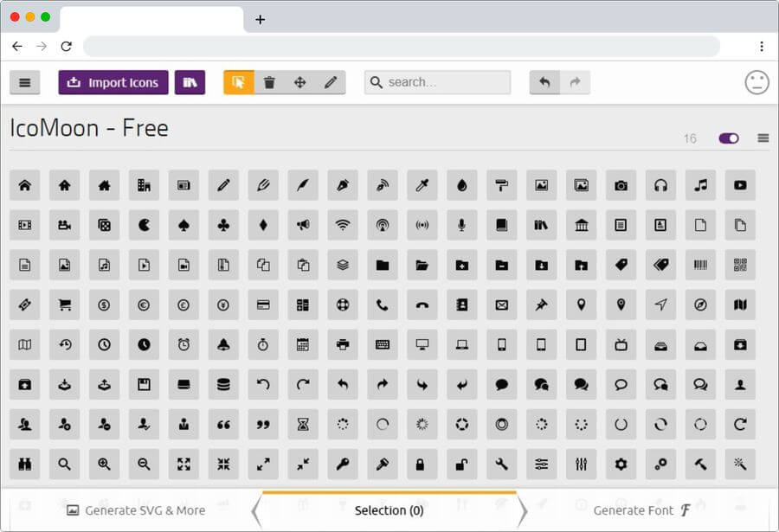Image resolution: width=779 pixels, height=532 pixels.
Task: Redo the last action
Action: click(575, 82)
